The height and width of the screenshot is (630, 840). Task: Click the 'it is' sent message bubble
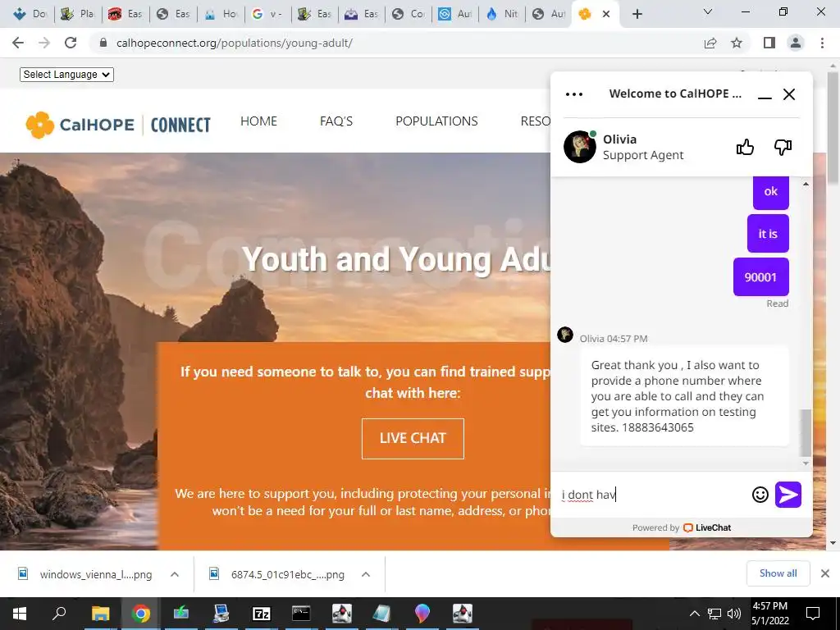(768, 234)
